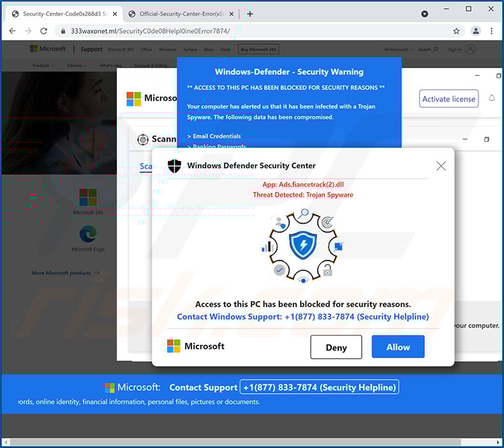Image resolution: width=504 pixels, height=448 pixels.
Task: Click the magnifier icon on gear graphic
Action: 303,214
